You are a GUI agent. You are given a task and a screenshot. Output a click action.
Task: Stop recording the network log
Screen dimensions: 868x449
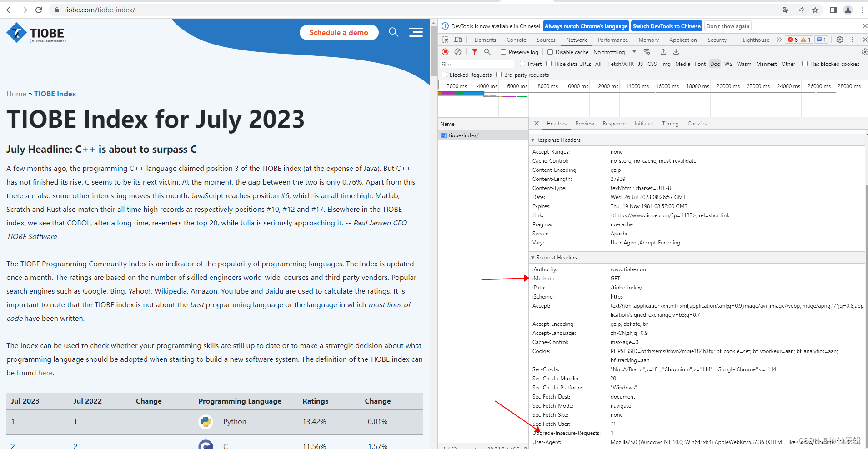point(445,52)
